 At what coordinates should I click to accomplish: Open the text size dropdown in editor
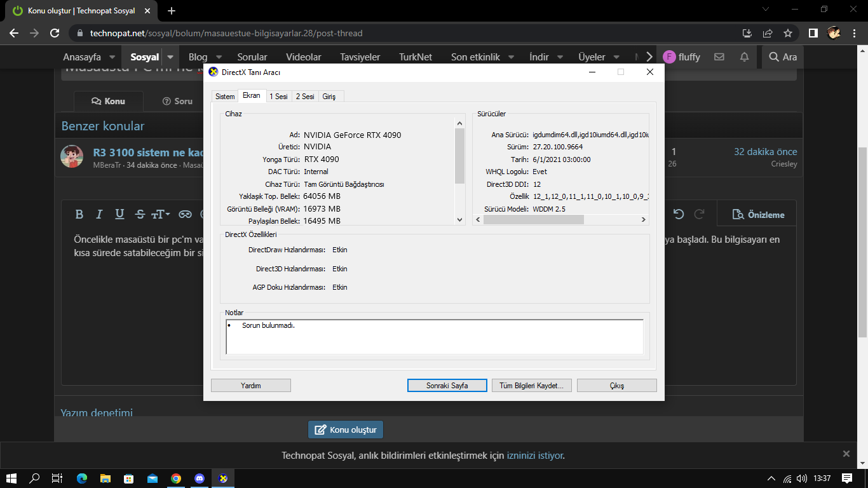pos(160,214)
